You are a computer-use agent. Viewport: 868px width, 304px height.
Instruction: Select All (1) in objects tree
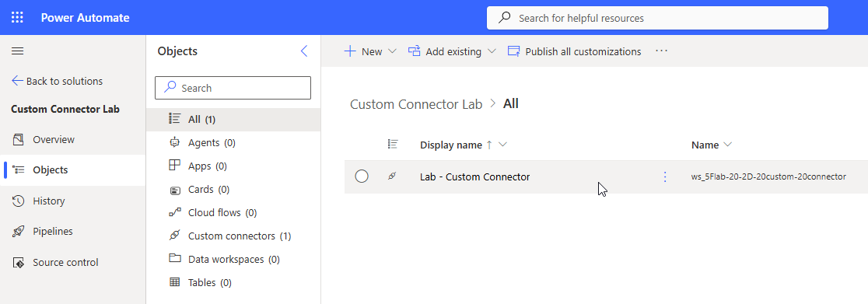233,120
